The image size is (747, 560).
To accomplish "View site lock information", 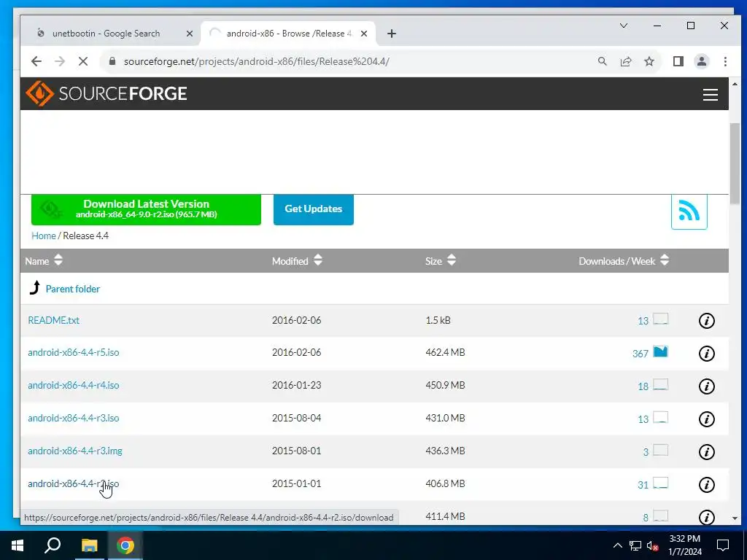I will 112,61.
